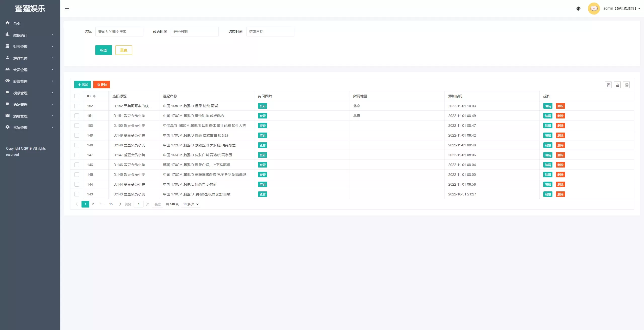The width and height of the screenshot is (644, 330).
Task: Expand the 数据统计 chevron
Action: pyautogui.click(x=52, y=35)
